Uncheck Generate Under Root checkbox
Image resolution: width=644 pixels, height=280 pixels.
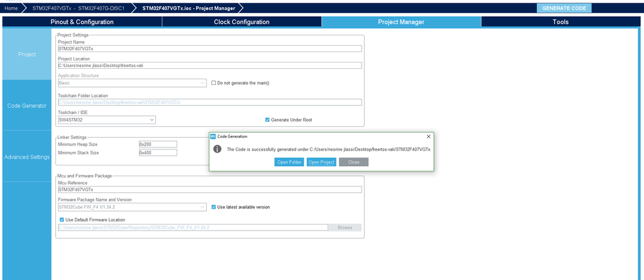[268, 120]
